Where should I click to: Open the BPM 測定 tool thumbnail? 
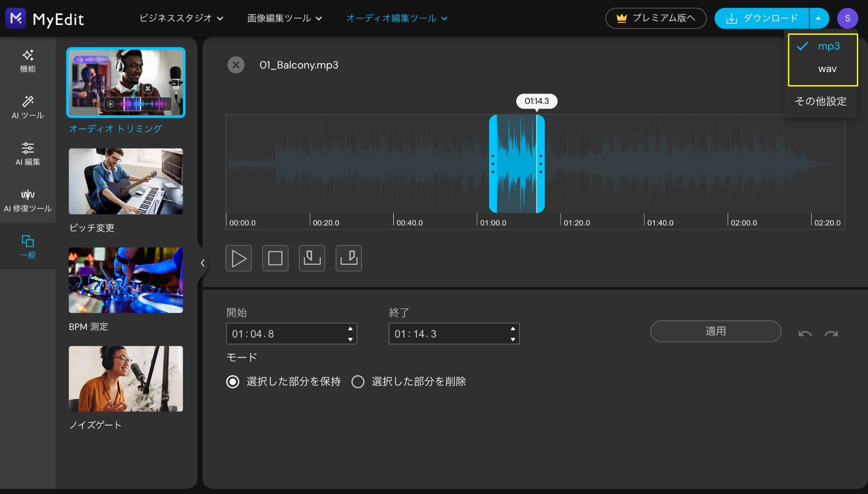(x=126, y=280)
